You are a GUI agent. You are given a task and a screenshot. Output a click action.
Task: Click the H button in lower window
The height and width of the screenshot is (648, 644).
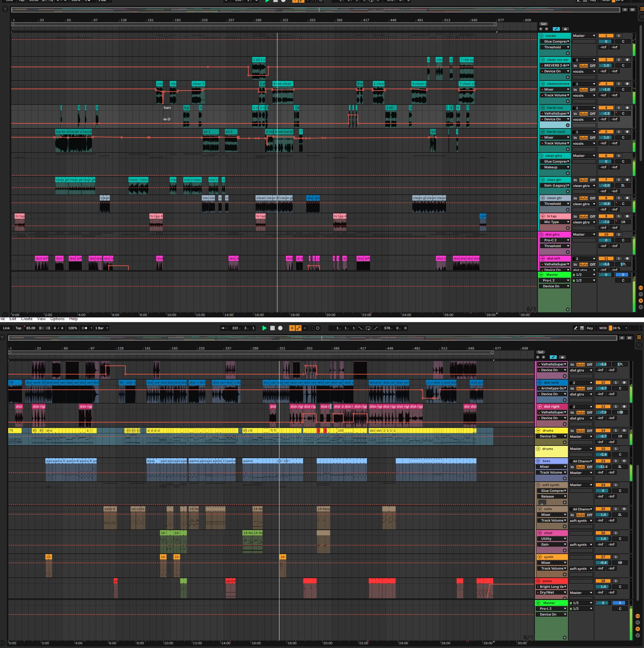[x=622, y=338]
